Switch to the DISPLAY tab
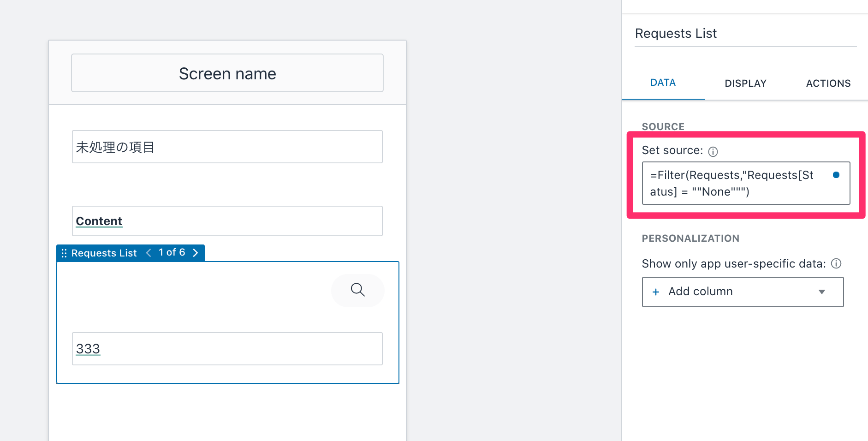 (745, 83)
